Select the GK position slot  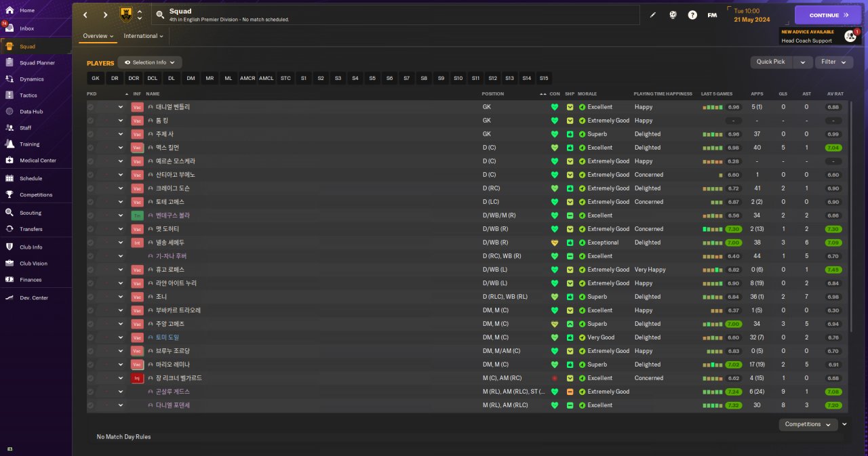[x=96, y=78]
